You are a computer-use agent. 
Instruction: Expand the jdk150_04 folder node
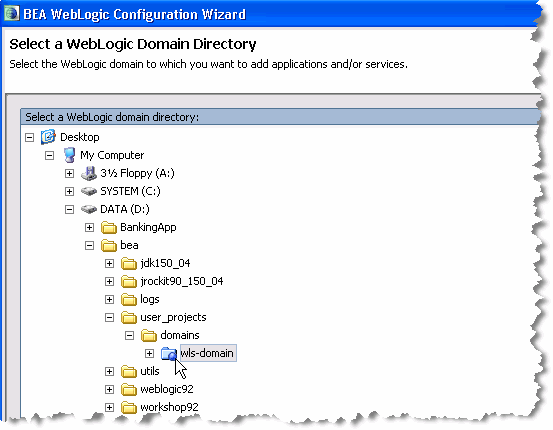pyautogui.click(x=109, y=264)
